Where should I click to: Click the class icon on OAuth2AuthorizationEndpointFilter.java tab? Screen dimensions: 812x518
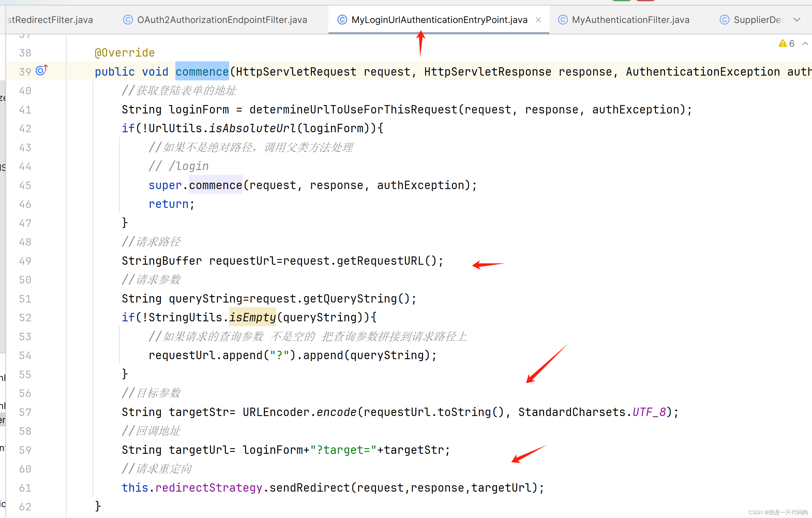click(x=128, y=20)
